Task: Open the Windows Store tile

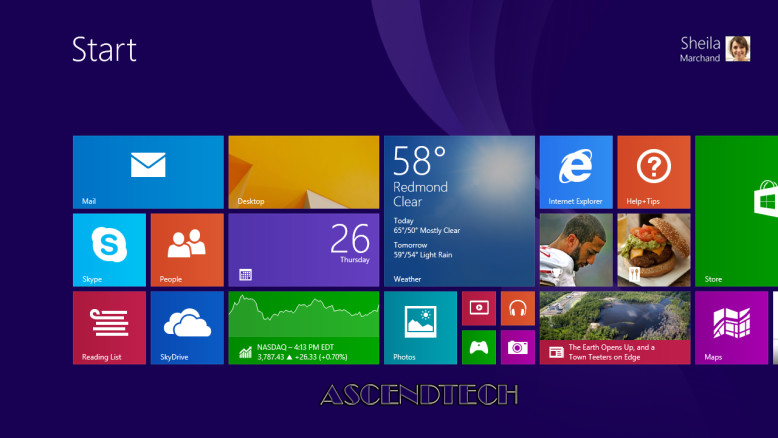Action: pos(736,210)
